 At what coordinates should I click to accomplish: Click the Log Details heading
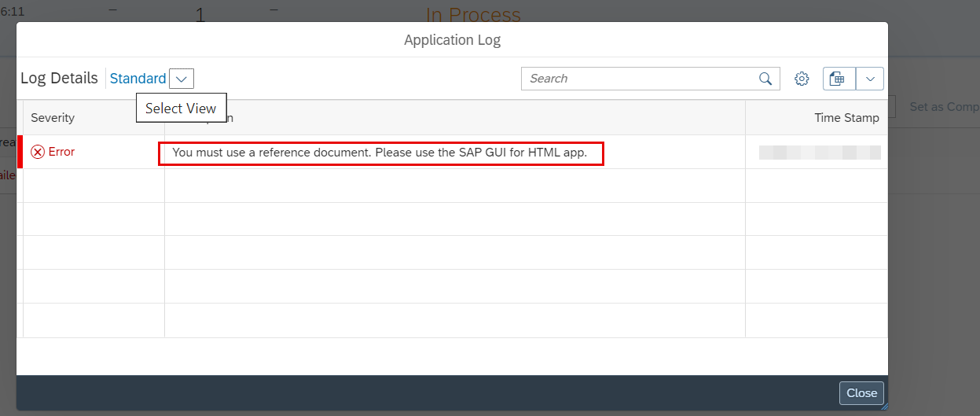click(x=59, y=79)
